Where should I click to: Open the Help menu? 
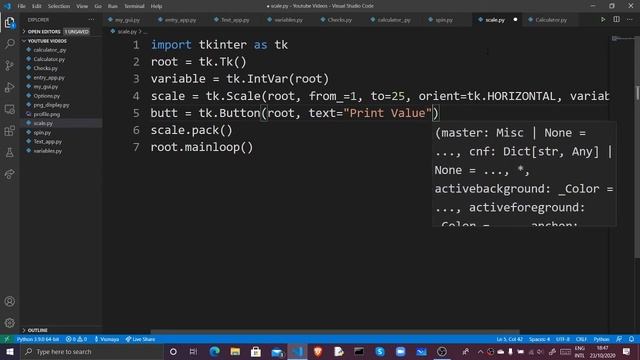(156, 6)
